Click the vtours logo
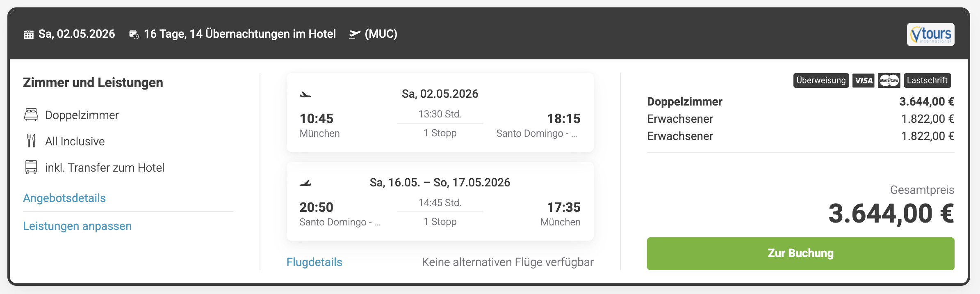This screenshot has width=980, height=294. click(x=930, y=34)
